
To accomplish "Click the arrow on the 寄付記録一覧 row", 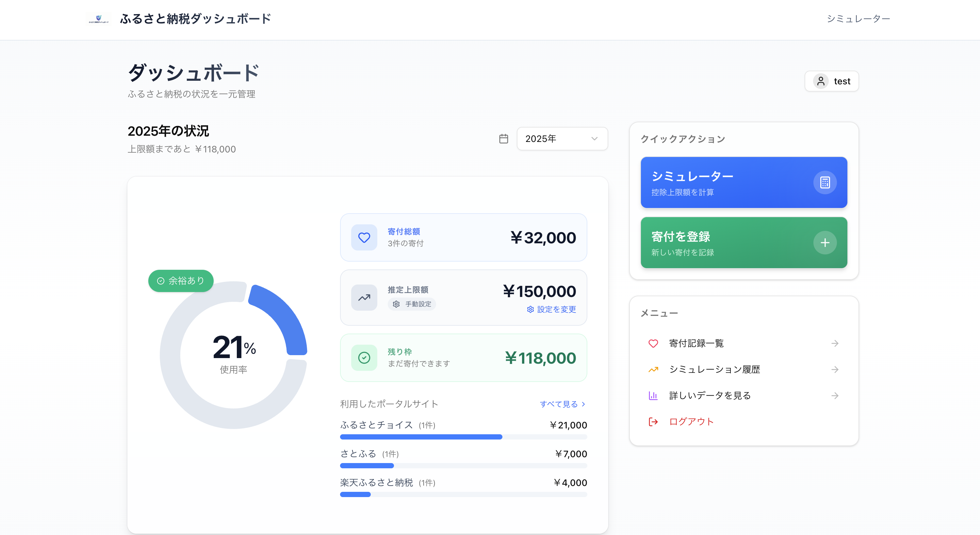I will click(x=835, y=343).
